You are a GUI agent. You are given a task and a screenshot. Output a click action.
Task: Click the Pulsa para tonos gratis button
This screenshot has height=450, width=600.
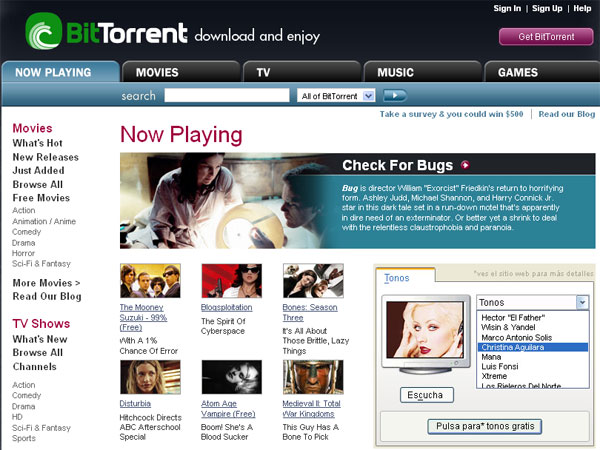(484, 426)
